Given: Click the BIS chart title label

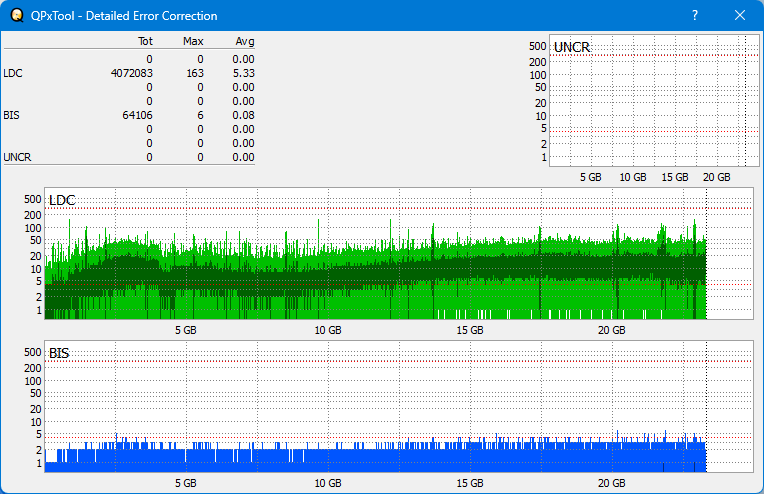Looking at the screenshot, I should 59,353.
